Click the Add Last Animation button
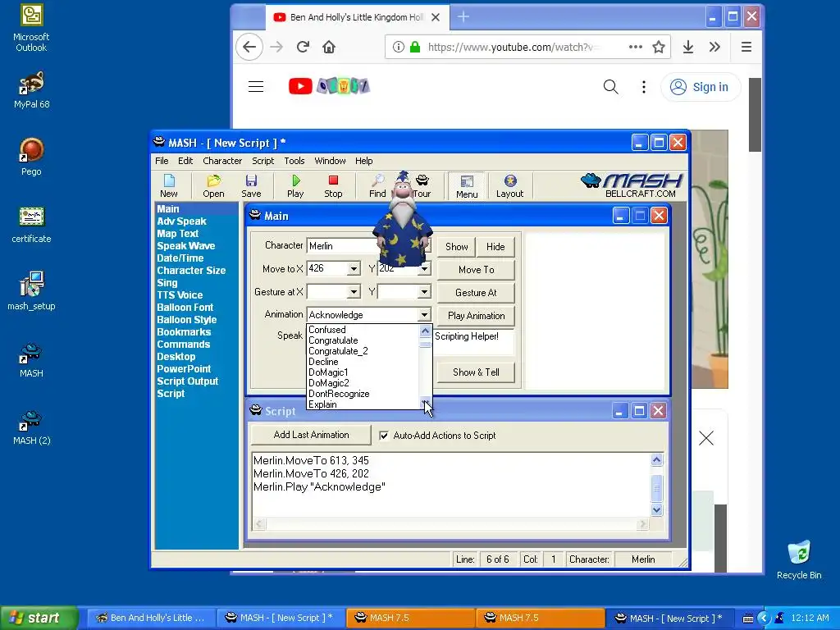This screenshot has width=840, height=630. pyautogui.click(x=311, y=435)
